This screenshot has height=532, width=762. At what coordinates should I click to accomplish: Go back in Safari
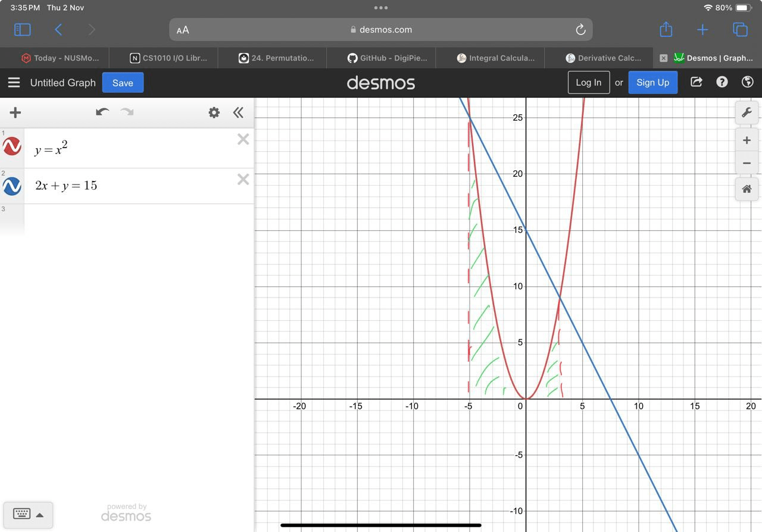pyautogui.click(x=58, y=29)
